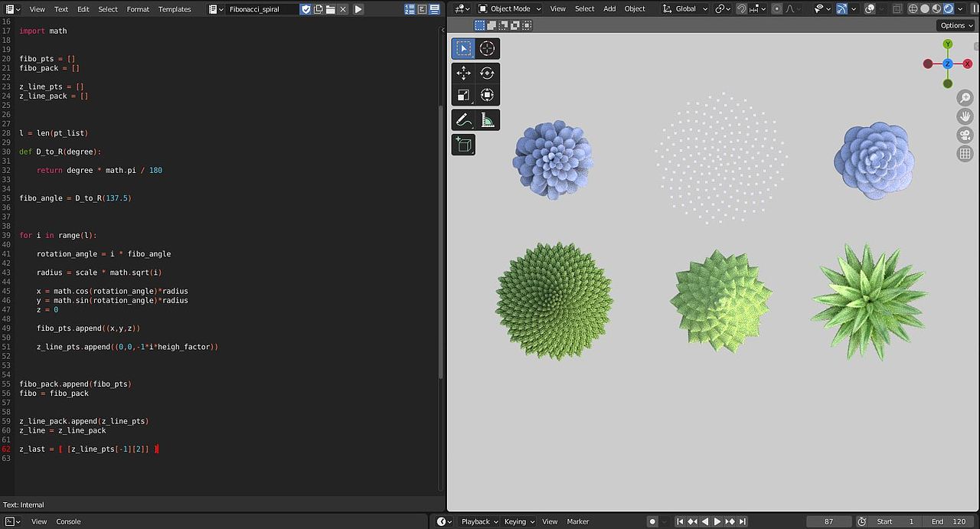980x529 pixels.
Task: Click zoom view magnifier gizmo
Action: 965,98
